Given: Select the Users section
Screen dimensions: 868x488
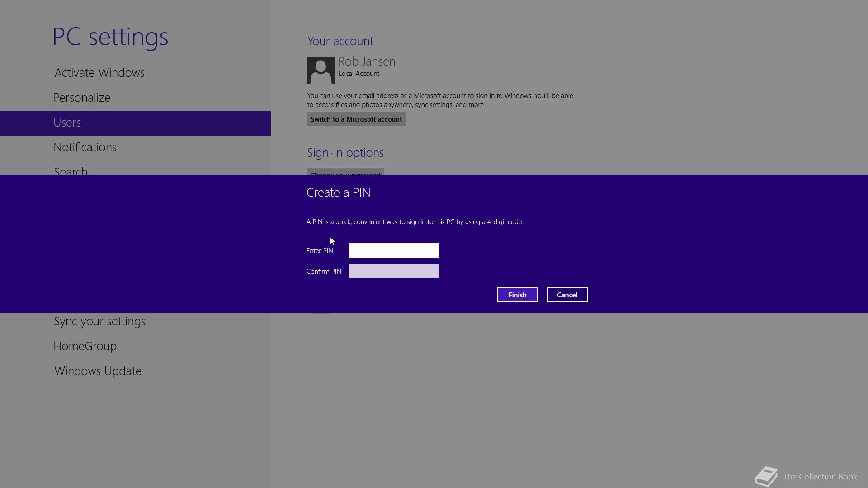Looking at the screenshot, I should (x=135, y=123).
